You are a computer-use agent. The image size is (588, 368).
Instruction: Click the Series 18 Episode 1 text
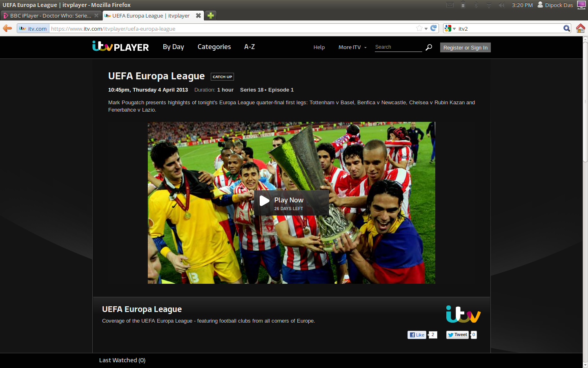(x=267, y=90)
